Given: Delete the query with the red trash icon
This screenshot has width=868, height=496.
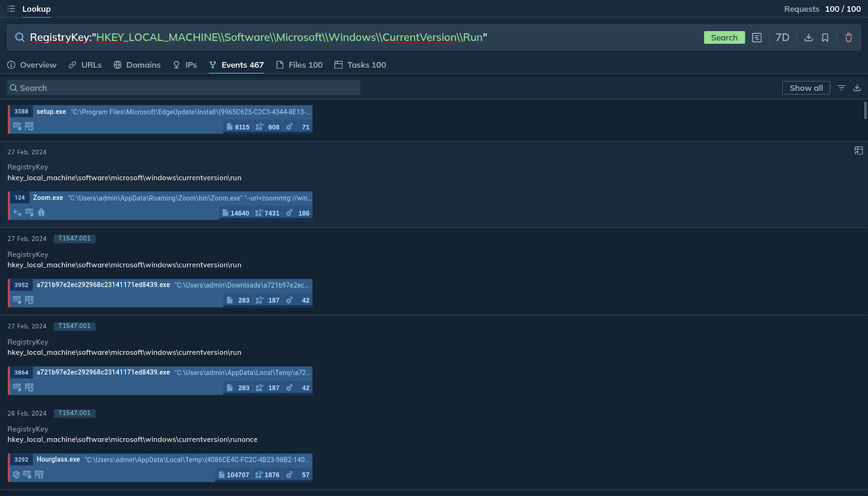Looking at the screenshot, I should pyautogui.click(x=848, y=37).
